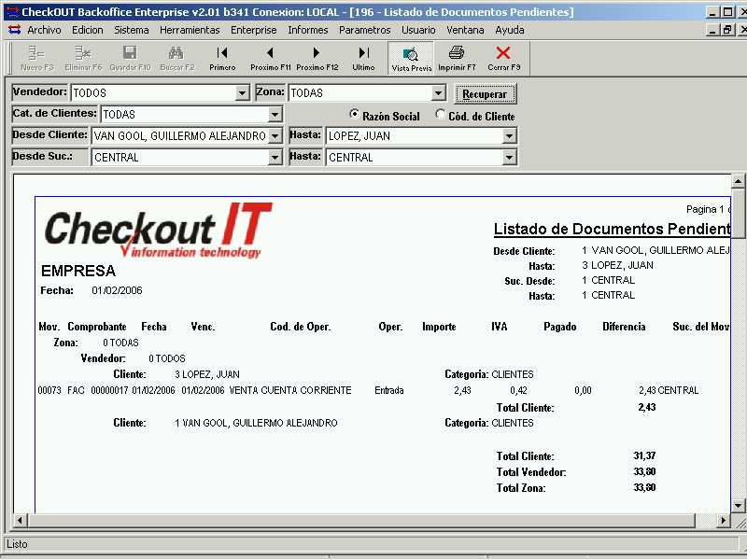Select the Cód. de Cliente radio button
Screen dimensions: 747x560
(x=440, y=114)
